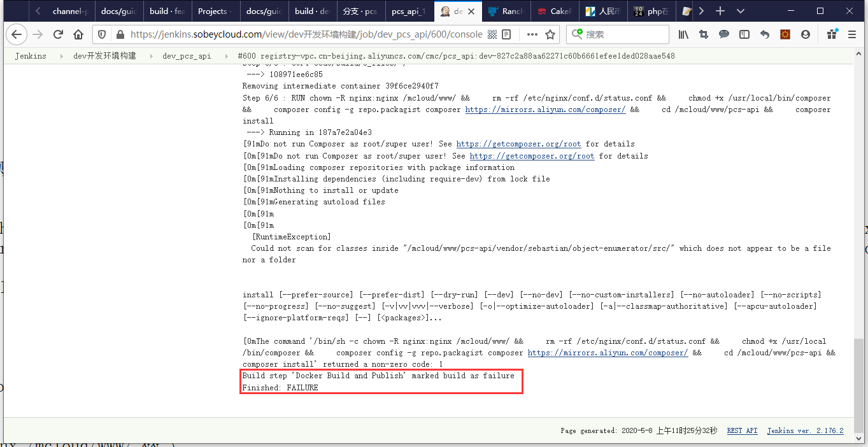
Task: Open page actions three-dot menu
Action: coord(532,34)
